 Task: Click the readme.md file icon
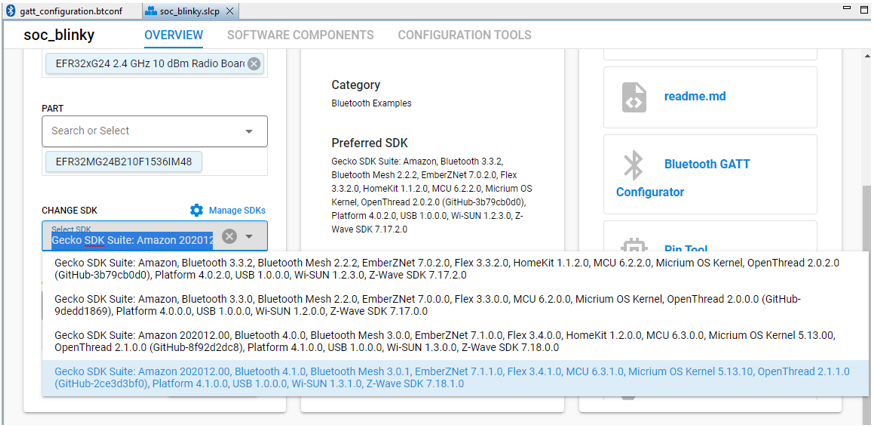[634, 97]
